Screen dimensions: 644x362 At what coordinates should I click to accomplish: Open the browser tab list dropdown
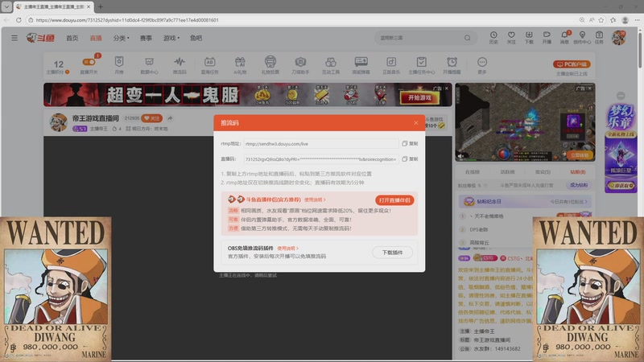pos(6,6)
